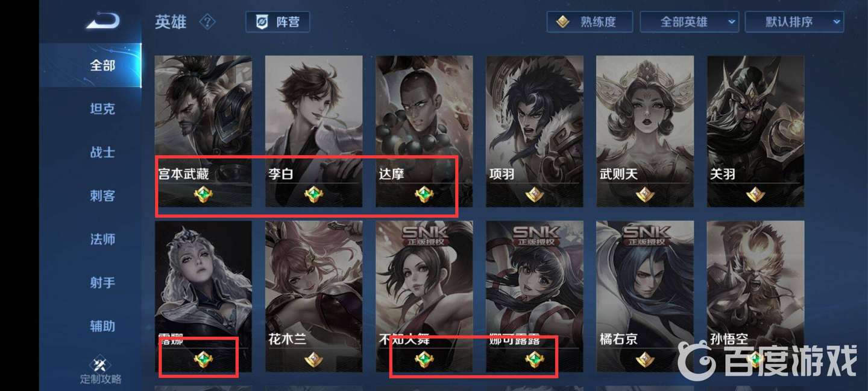Expand the 全部英雄 dropdown
868x391 pixels.
pos(690,22)
